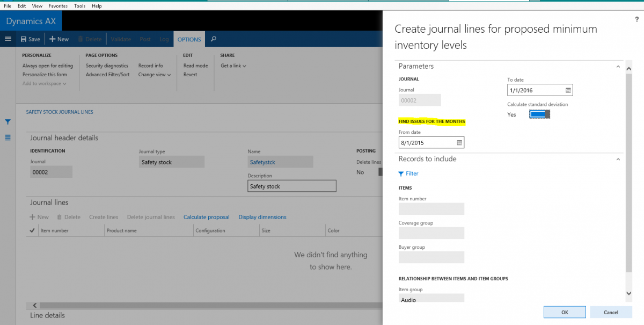Click Record info option
644x325 pixels.
pos(150,66)
